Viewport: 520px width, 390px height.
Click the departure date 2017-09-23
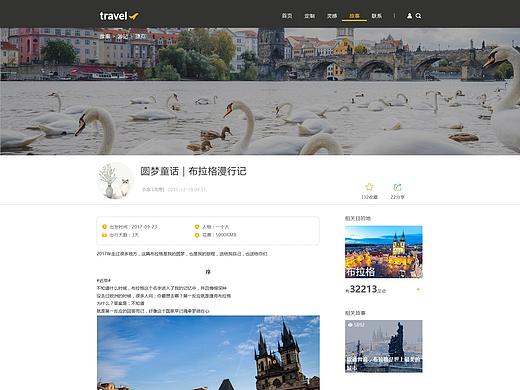pyautogui.click(x=144, y=227)
